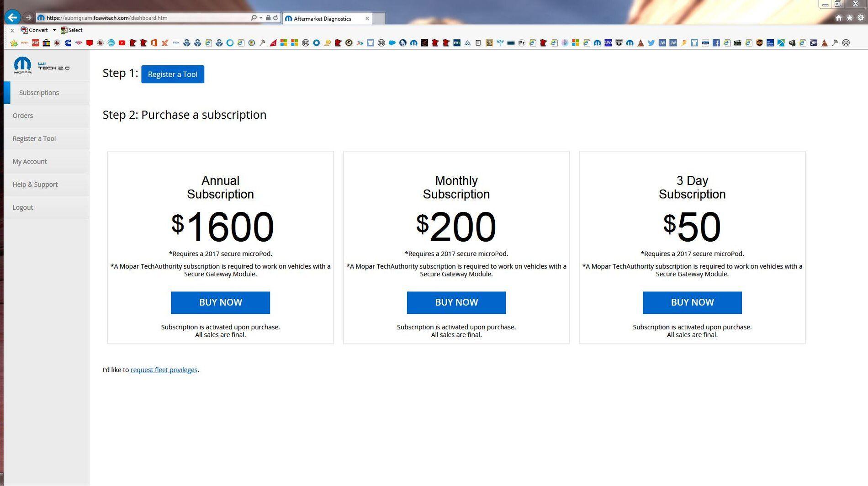Click the Twitter bird bookmark icon
Screen dimensions: 868x486
point(651,43)
